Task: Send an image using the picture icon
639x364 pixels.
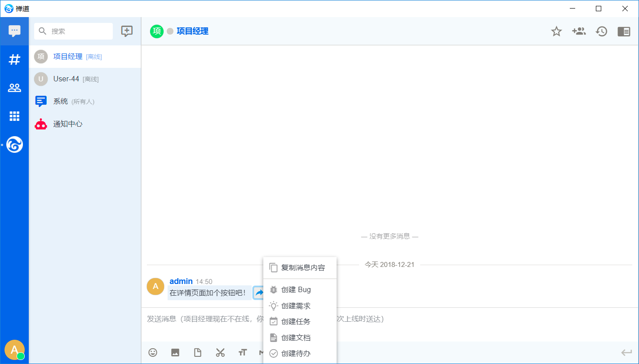Action: click(175, 352)
